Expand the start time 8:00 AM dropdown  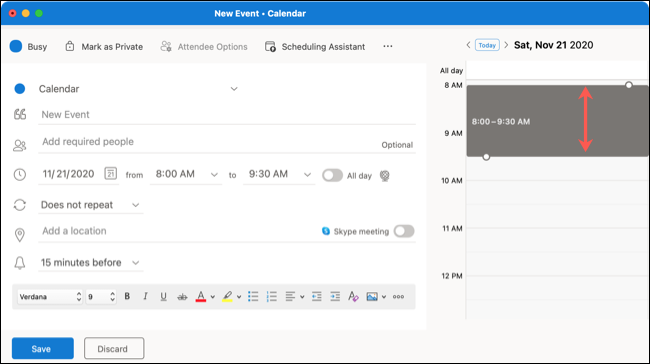(x=214, y=175)
